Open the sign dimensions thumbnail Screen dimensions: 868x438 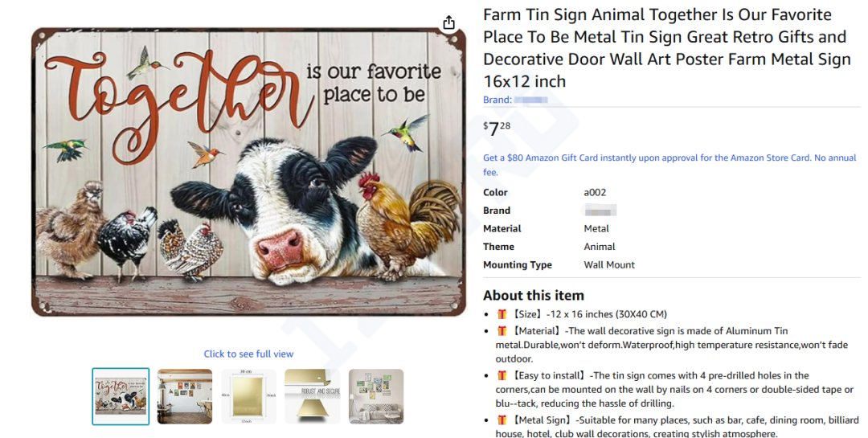click(248, 396)
